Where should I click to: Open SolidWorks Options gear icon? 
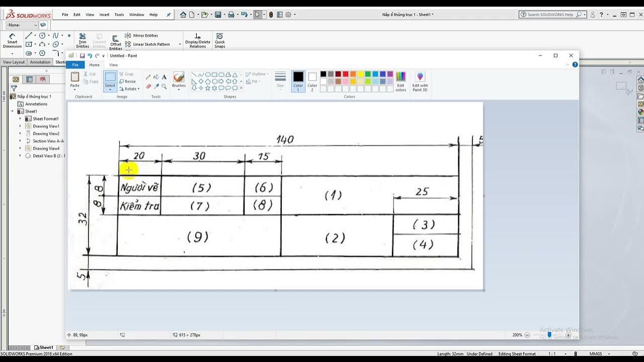[x=288, y=15]
